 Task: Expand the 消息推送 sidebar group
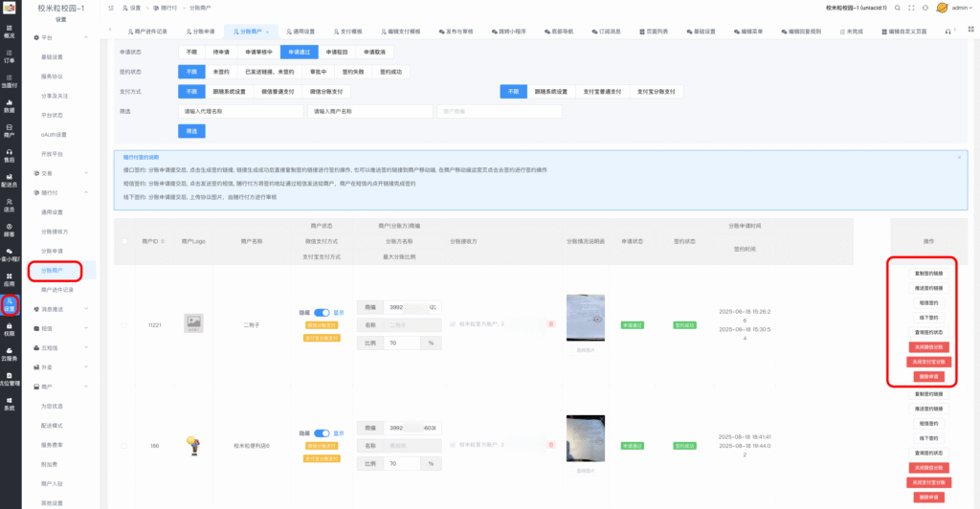[60, 309]
